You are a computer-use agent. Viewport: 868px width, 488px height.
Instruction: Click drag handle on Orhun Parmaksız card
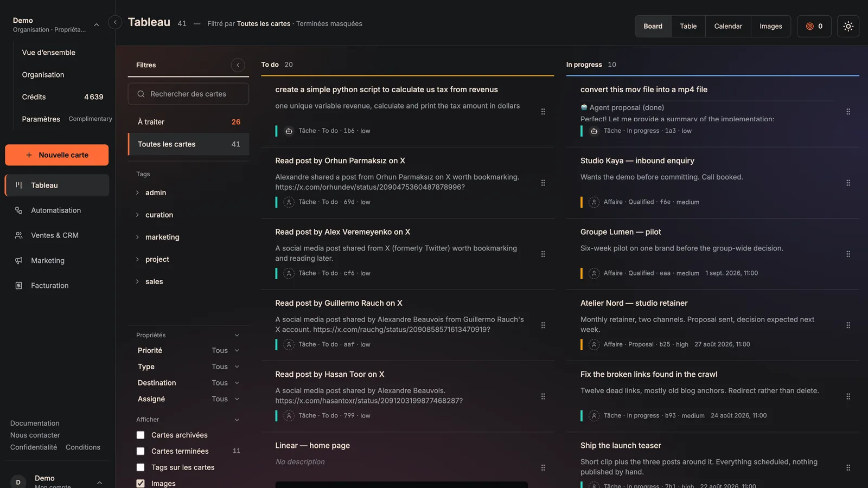pyautogui.click(x=543, y=183)
